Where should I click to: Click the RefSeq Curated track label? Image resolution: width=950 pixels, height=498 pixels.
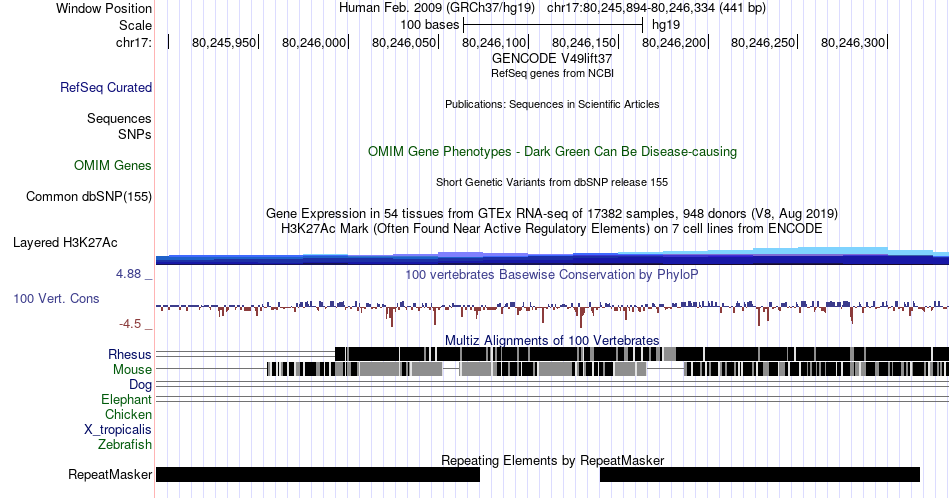tap(105, 87)
